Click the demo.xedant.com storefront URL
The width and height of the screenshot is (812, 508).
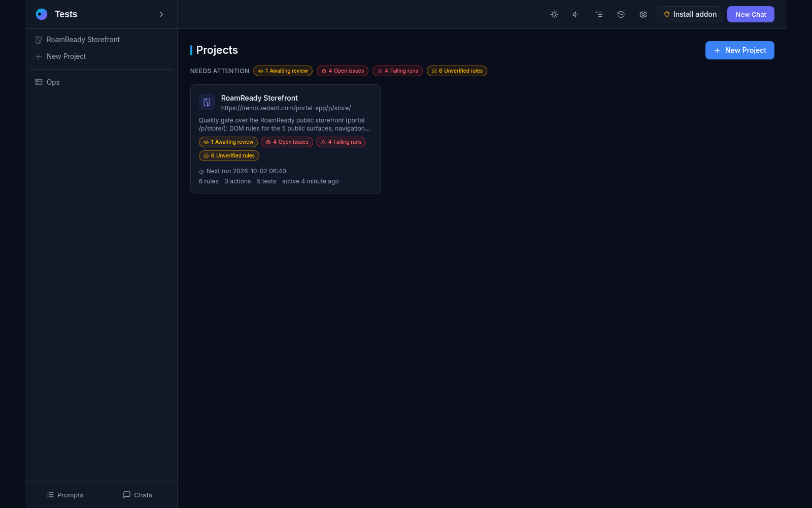pyautogui.click(x=286, y=108)
